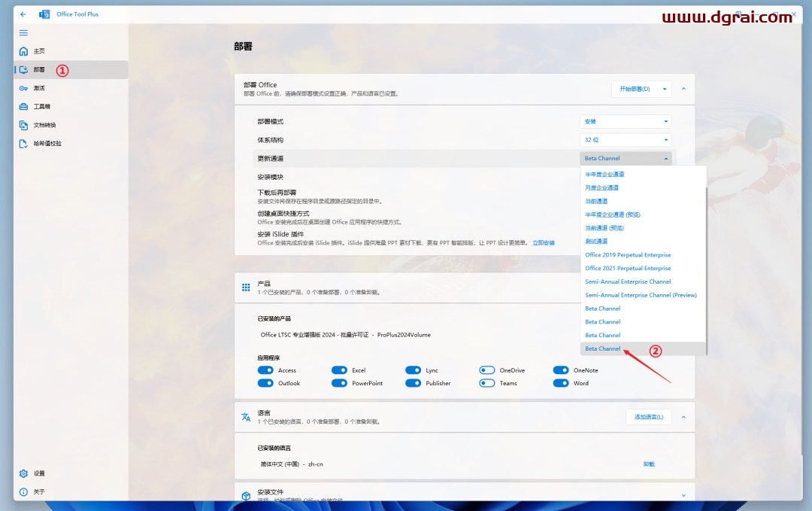
Task: Open the 体系结构 32 位 dropdown
Action: [x=626, y=140]
